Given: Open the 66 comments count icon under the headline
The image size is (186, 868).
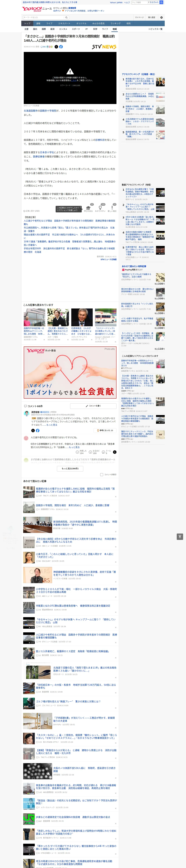Looking at the screenshot, I should tap(43, 47).
